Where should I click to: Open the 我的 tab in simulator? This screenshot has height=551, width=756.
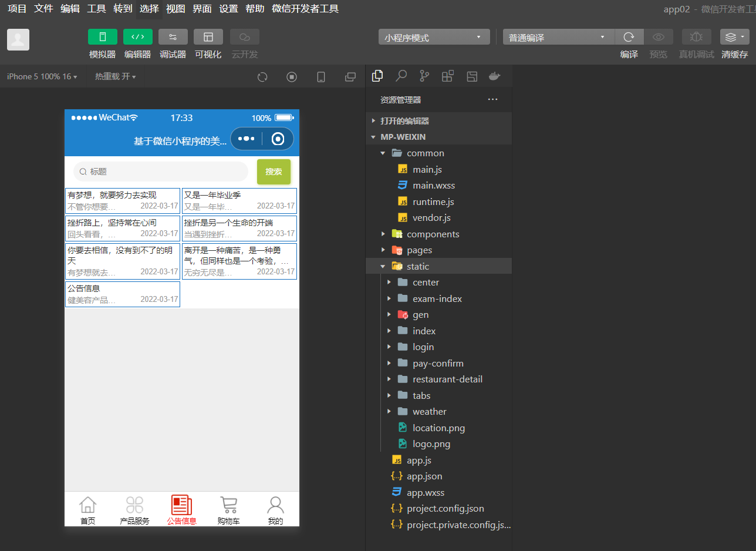point(275,510)
